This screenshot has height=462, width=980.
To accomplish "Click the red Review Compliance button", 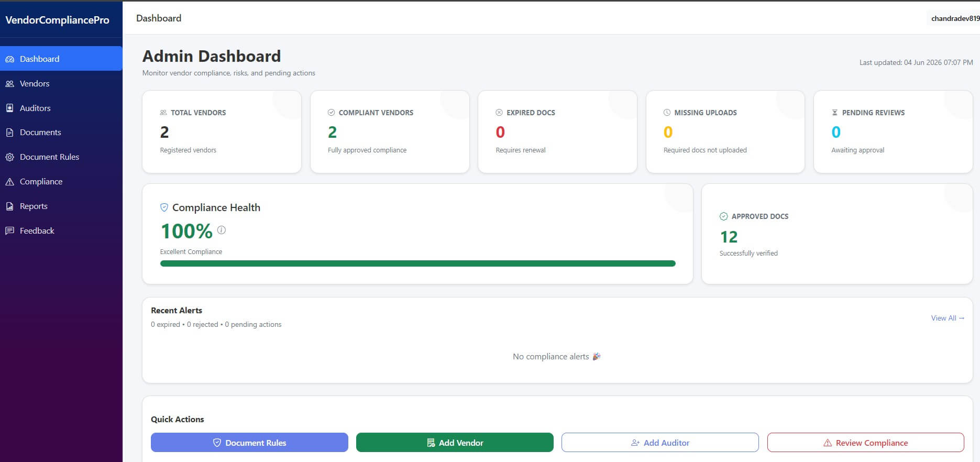I will 865,442.
